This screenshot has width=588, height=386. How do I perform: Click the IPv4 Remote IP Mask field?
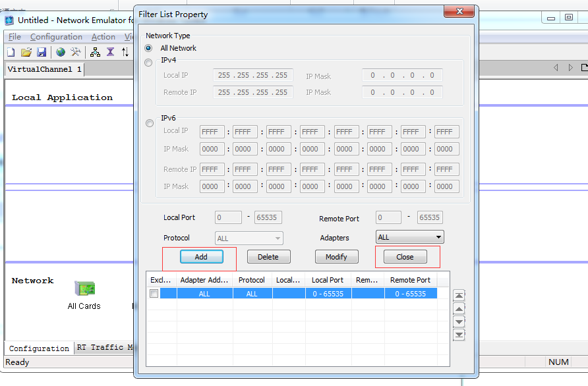pyautogui.click(x=402, y=92)
